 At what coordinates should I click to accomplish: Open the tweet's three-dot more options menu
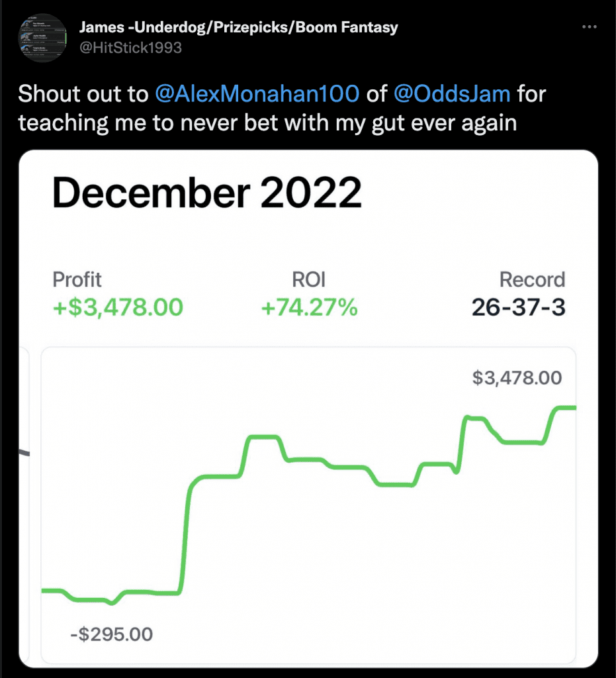[590, 26]
